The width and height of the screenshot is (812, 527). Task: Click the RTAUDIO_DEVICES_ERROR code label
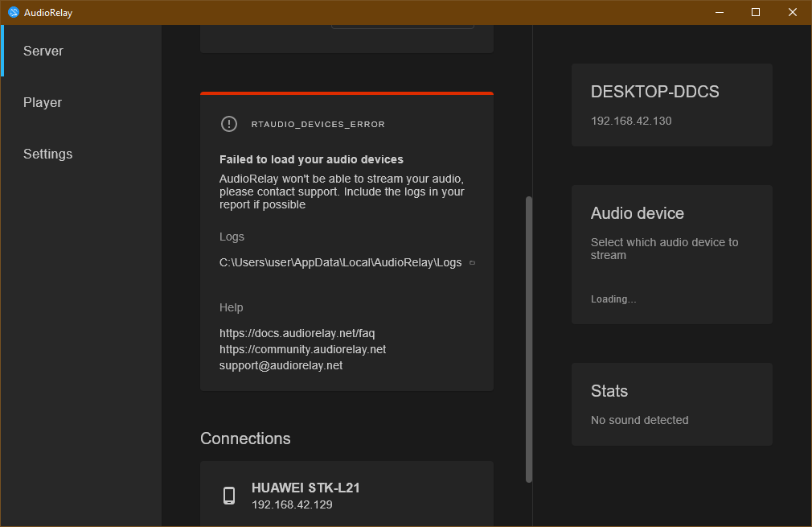tap(318, 125)
